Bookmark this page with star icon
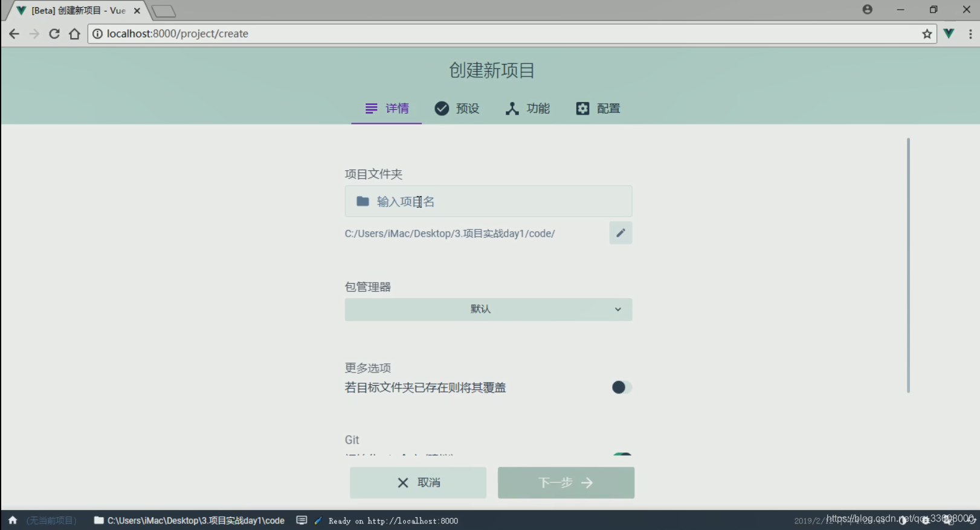 (927, 34)
